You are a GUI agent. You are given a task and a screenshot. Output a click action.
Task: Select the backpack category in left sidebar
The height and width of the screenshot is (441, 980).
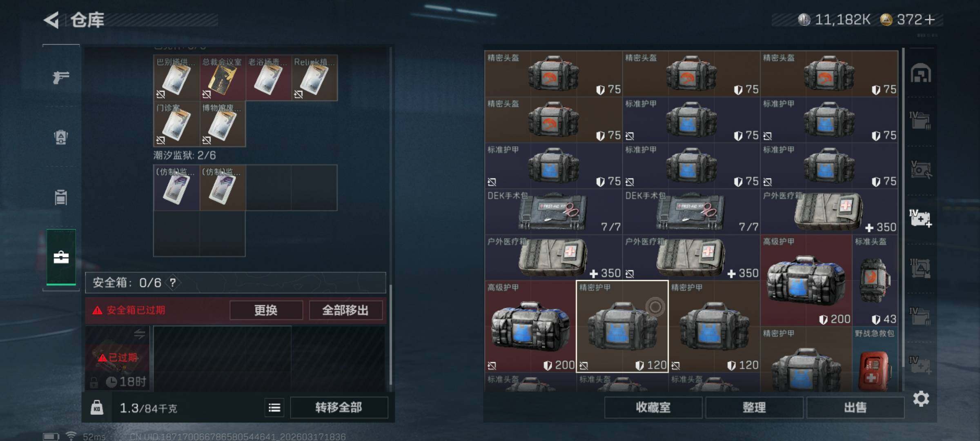point(61,137)
